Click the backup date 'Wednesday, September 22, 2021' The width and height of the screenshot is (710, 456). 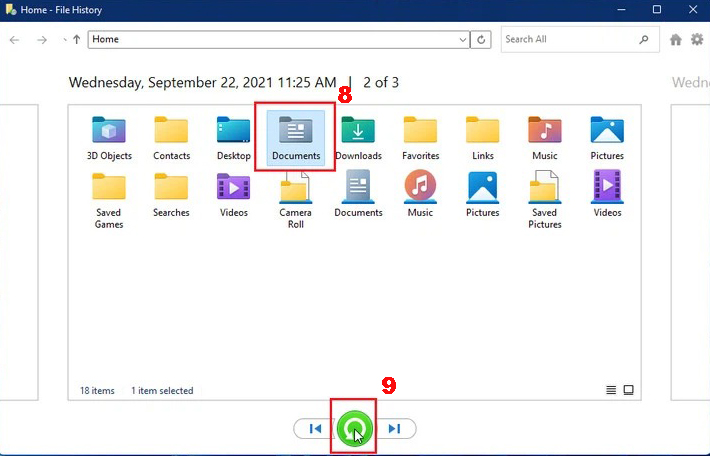(172, 82)
